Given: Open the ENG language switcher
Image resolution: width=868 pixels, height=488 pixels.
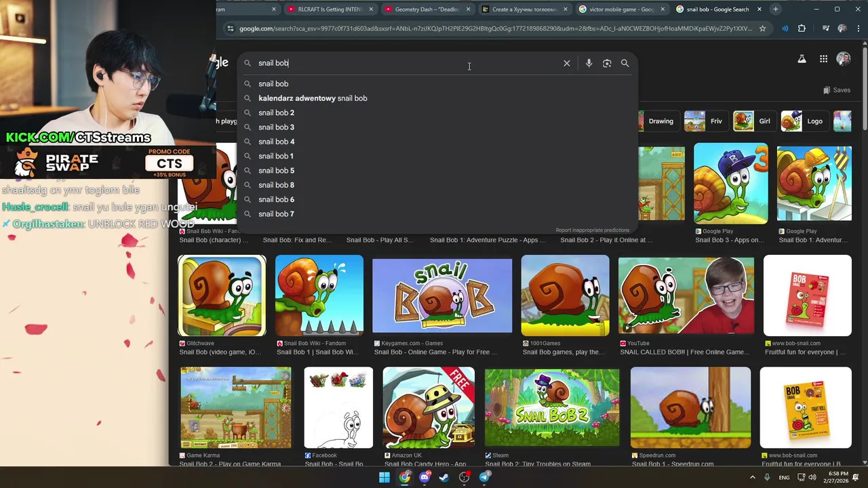Looking at the screenshot, I should (x=784, y=477).
